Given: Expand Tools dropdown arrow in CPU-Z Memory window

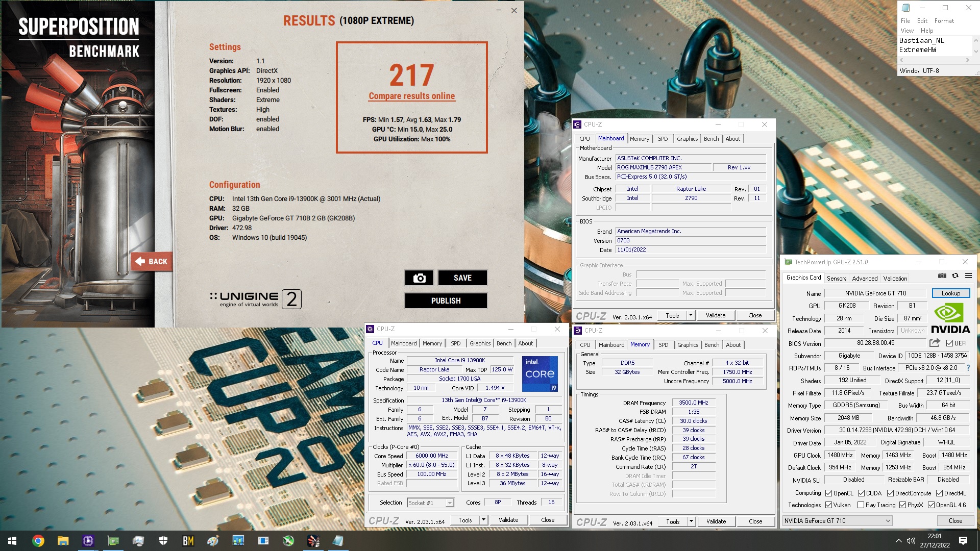Looking at the screenshot, I should coord(691,521).
